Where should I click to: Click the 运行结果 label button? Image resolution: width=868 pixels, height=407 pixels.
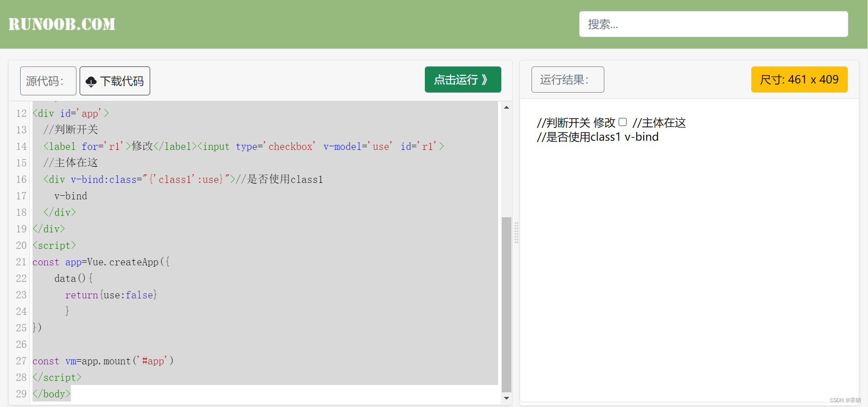pyautogui.click(x=568, y=80)
